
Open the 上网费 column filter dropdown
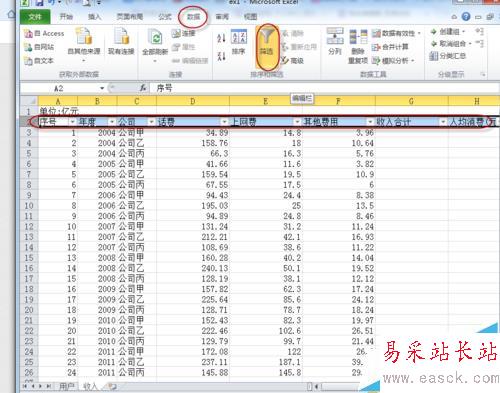pyautogui.click(x=297, y=122)
